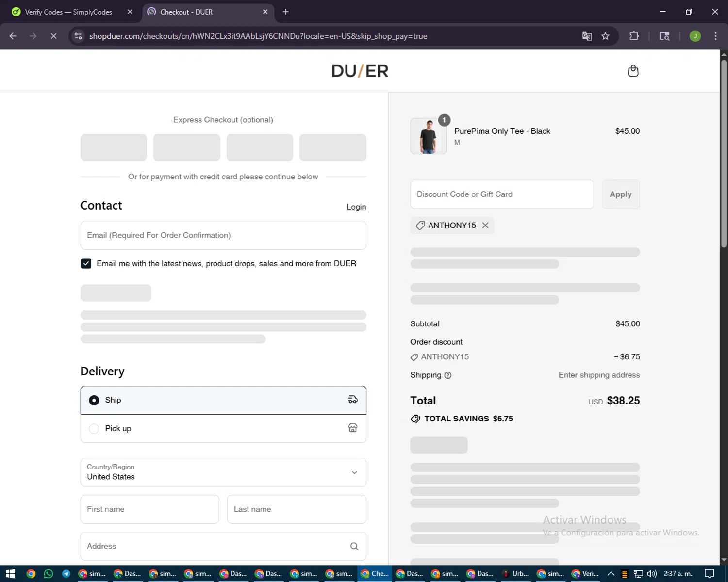Click the DU/ER logo
This screenshot has height=582, width=728.
[x=360, y=71]
